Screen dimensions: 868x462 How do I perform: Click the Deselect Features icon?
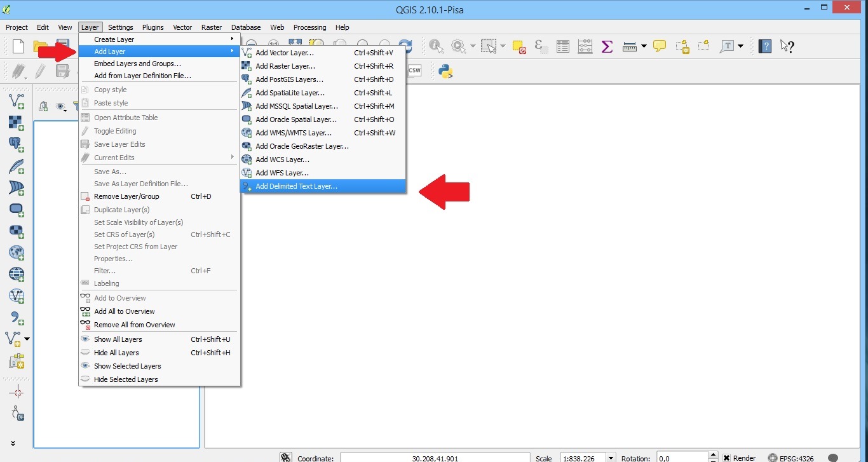click(519, 46)
